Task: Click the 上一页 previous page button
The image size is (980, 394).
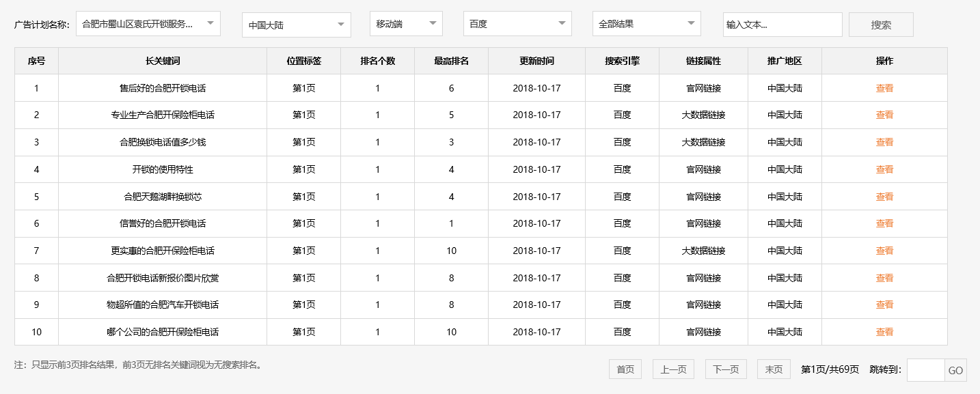Action: pyautogui.click(x=673, y=369)
